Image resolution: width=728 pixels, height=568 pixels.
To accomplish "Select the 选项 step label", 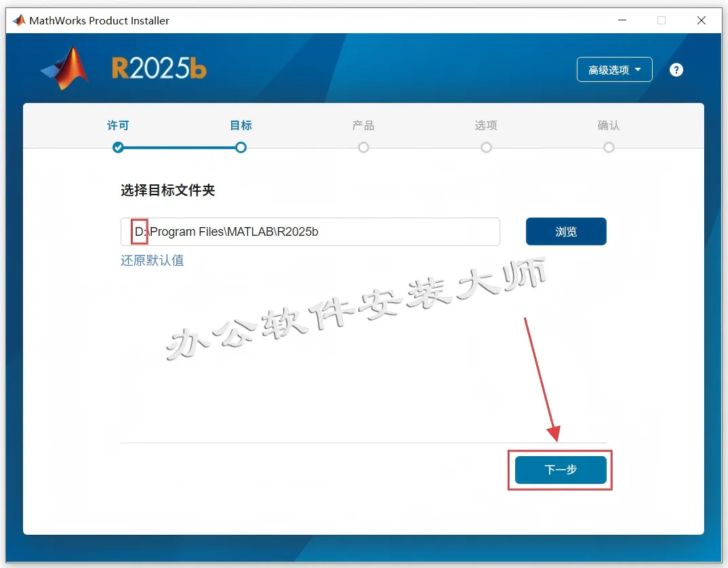I will point(486,125).
